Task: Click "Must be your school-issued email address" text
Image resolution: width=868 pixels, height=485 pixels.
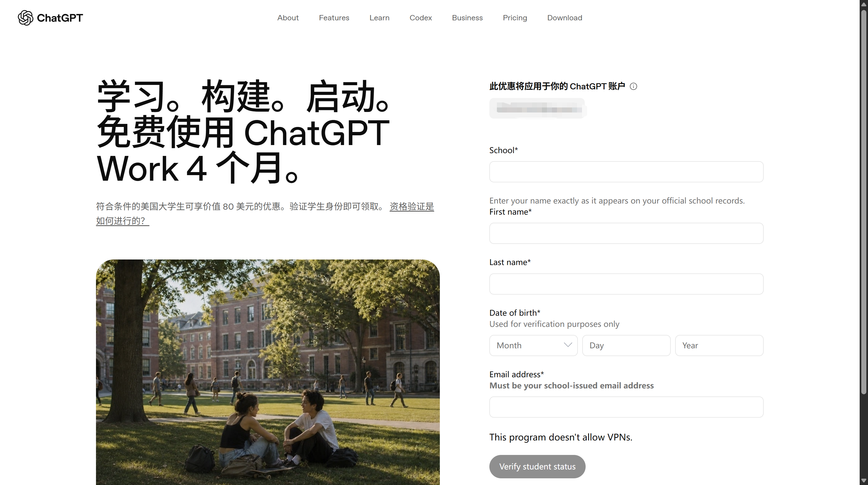Action: 571,386
